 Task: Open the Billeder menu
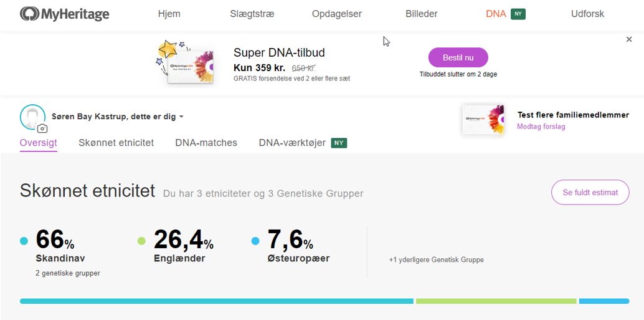coord(421,14)
